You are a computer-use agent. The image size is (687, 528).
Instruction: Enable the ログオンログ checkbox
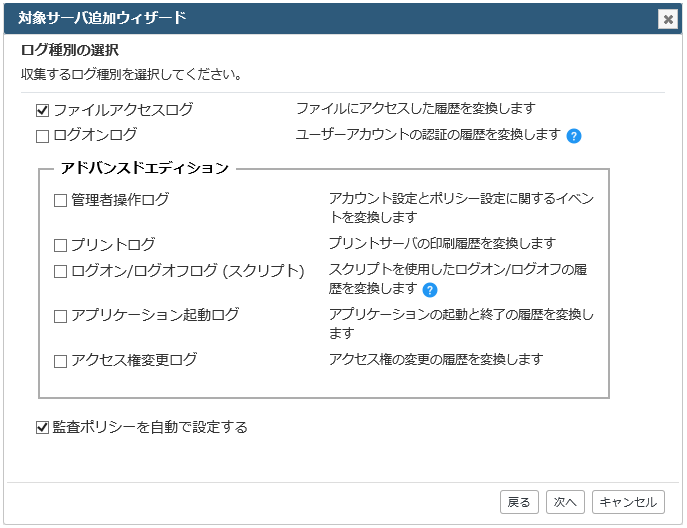42,136
